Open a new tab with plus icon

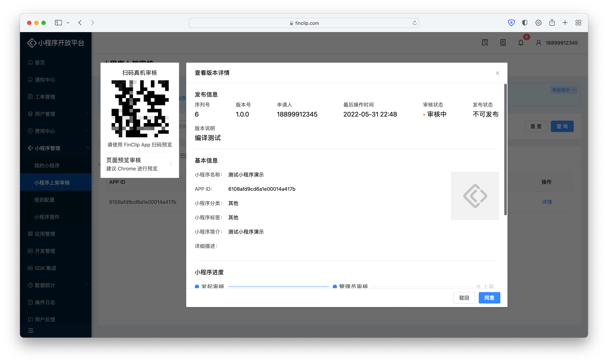coord(565,23)
